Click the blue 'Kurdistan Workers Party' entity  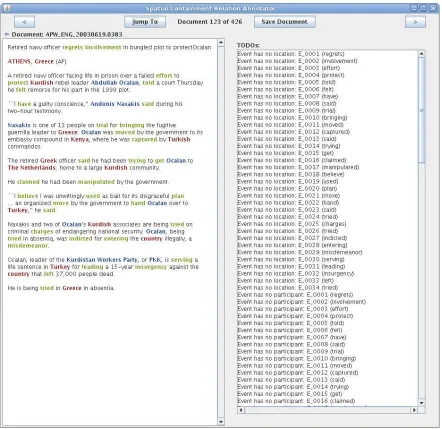(x=102, y=260)
